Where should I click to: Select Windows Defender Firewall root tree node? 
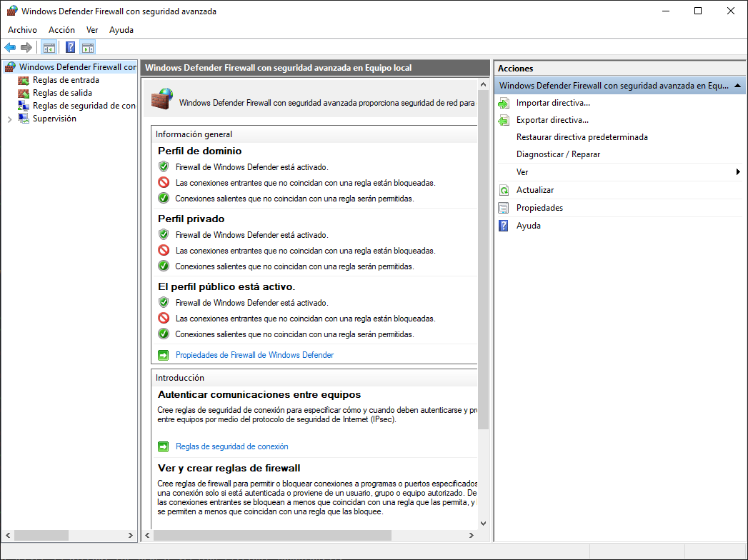click(x=78, y=66)
